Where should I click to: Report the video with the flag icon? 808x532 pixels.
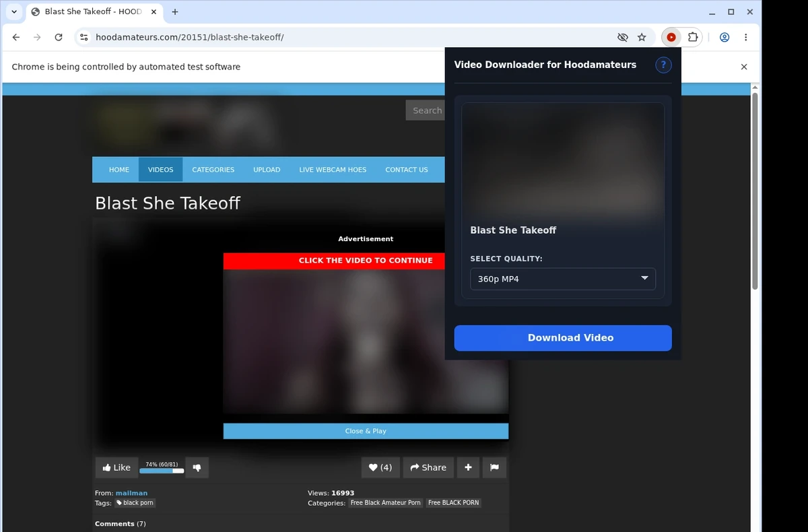494,467
